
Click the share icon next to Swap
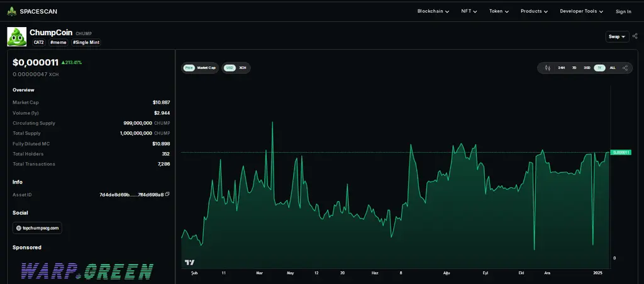635,36
